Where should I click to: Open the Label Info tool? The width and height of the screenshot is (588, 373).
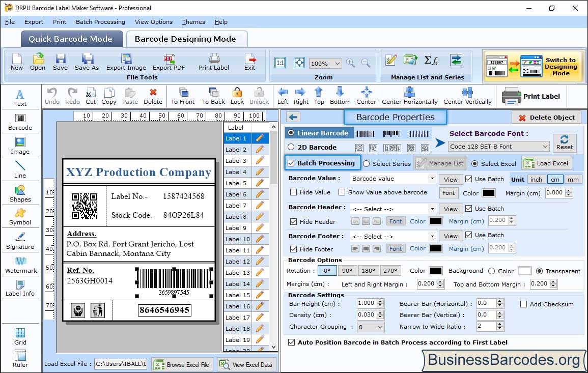click(x=20, y=289)
